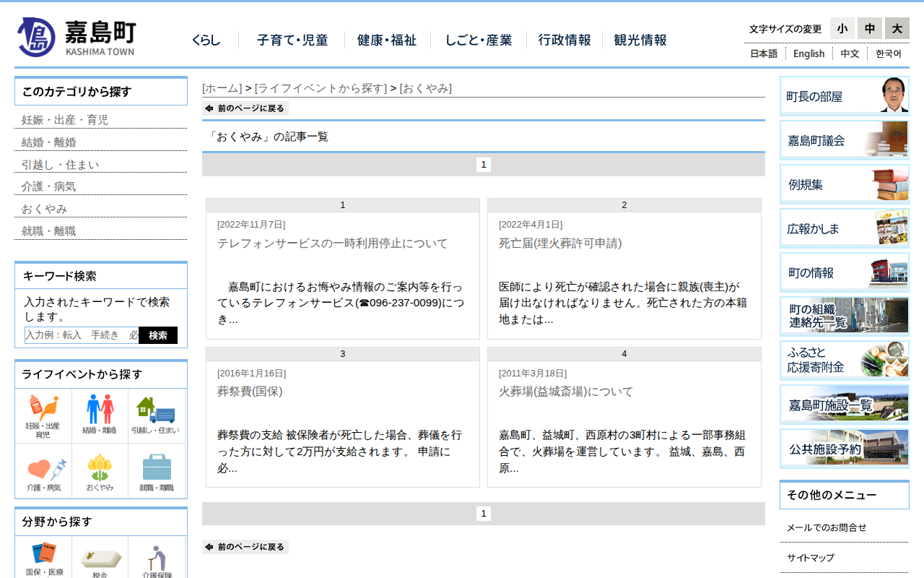
Task: Open the 妊娠・出産・育児 life event icon
Action: coord(43,416)
